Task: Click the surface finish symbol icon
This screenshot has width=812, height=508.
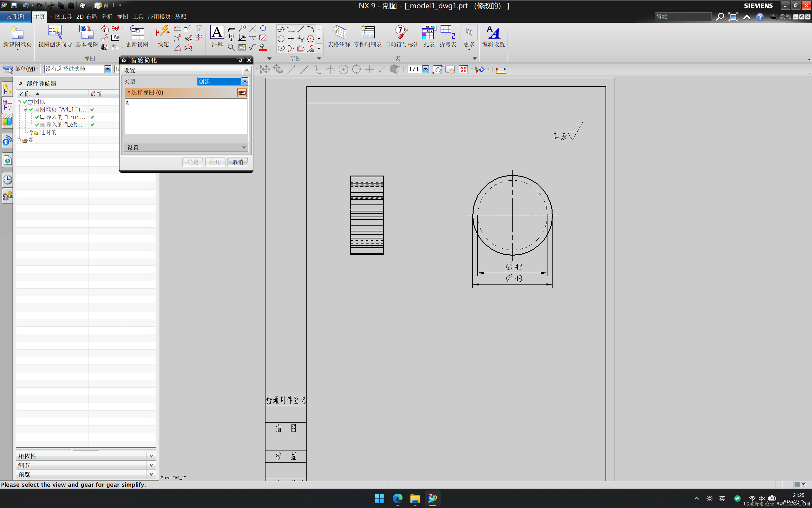Action: (x=252, y=47)
